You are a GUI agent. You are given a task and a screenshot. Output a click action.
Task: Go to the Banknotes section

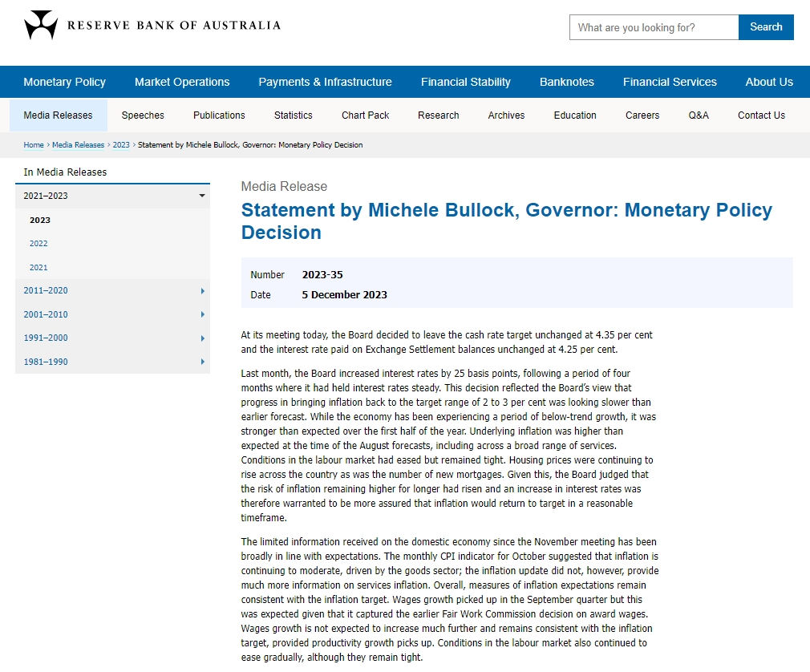click(567, 82)
